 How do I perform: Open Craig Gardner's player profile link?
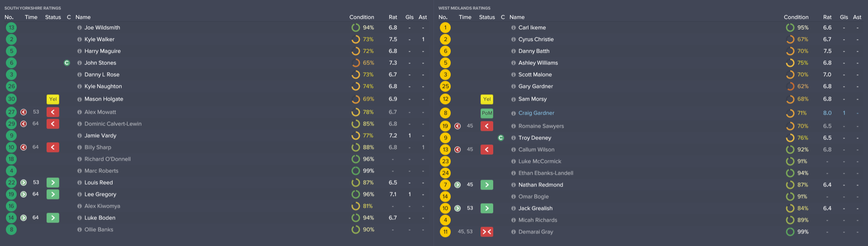[536, 113]
